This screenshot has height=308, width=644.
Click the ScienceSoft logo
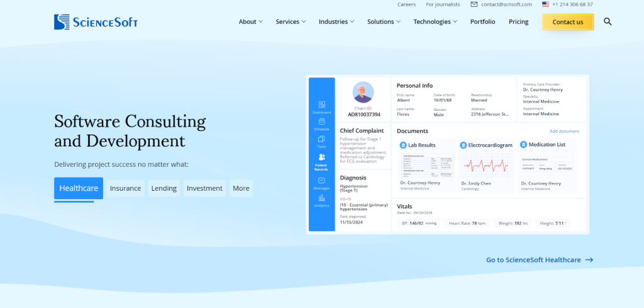96,22
